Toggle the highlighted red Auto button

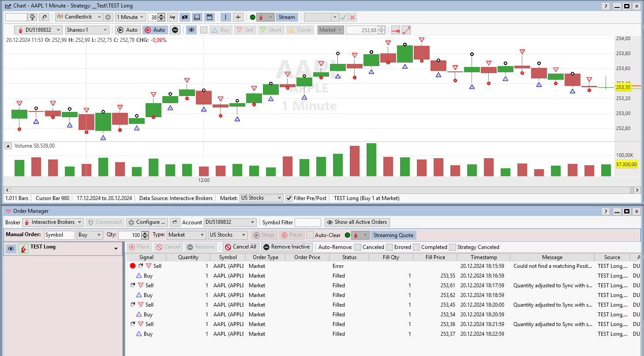coord(154,30)
